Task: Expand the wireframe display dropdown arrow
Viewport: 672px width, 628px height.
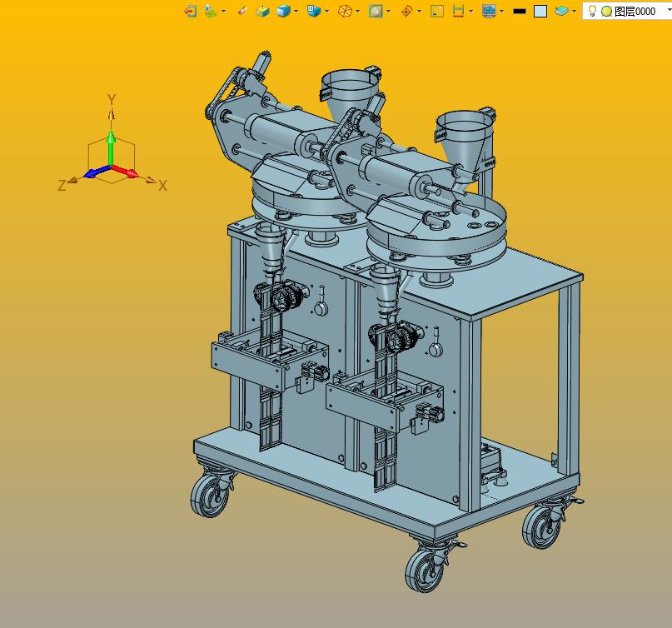Action: (x=358, y=11)
